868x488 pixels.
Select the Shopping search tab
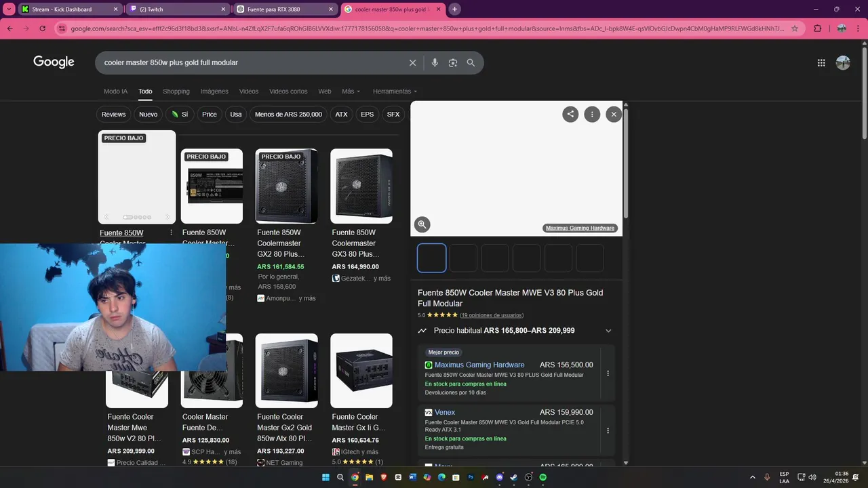pyautogui.click(x=176, y=91)
